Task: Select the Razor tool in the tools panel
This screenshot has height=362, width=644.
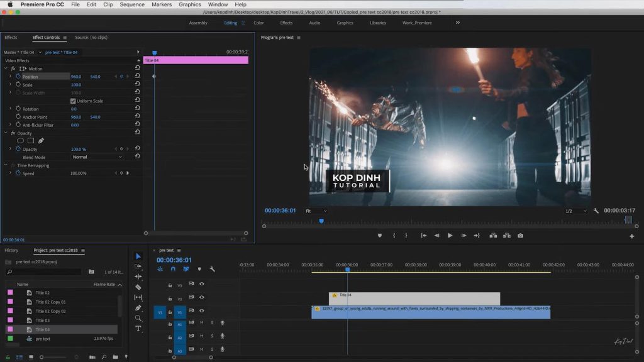Action: click(x=138, y=287)
